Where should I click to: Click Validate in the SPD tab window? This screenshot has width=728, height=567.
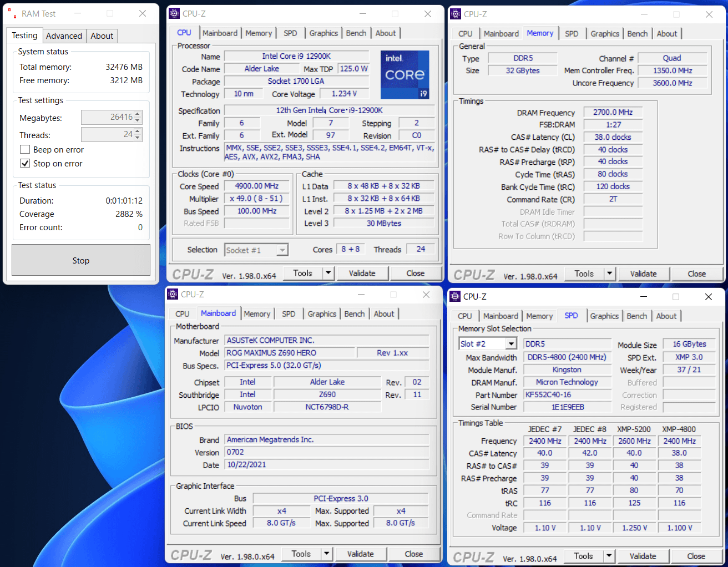tap(643, 556)
